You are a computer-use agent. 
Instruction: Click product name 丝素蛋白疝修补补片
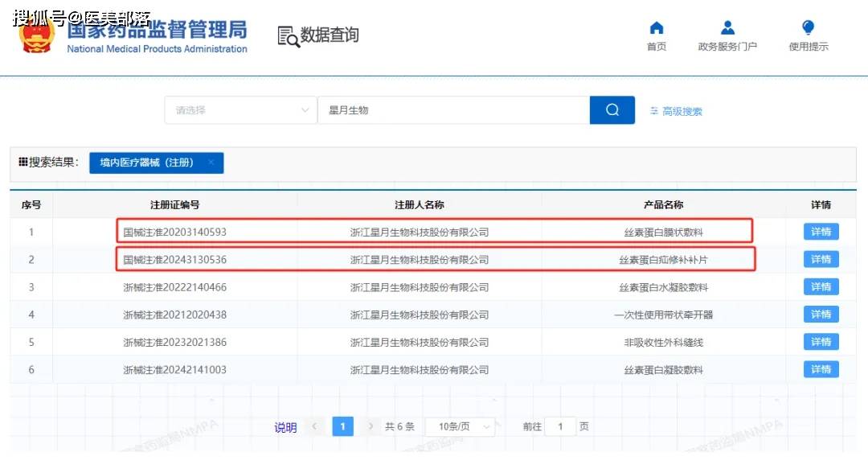[663, 259]
